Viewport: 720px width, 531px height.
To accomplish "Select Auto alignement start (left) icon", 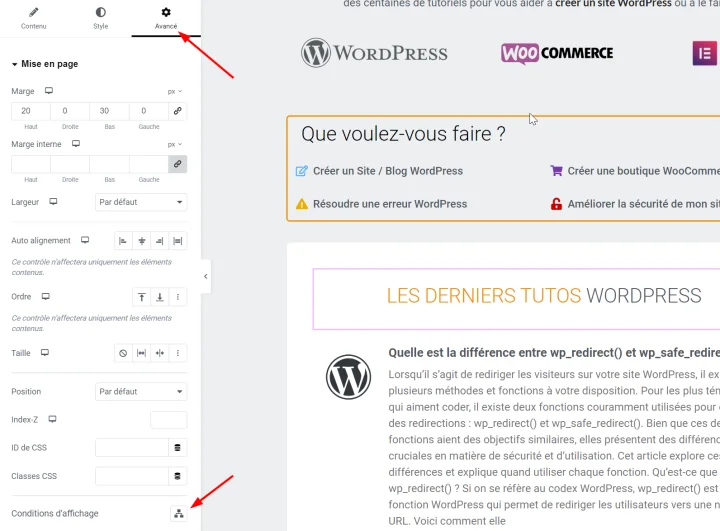I will (x=123, y=241).
